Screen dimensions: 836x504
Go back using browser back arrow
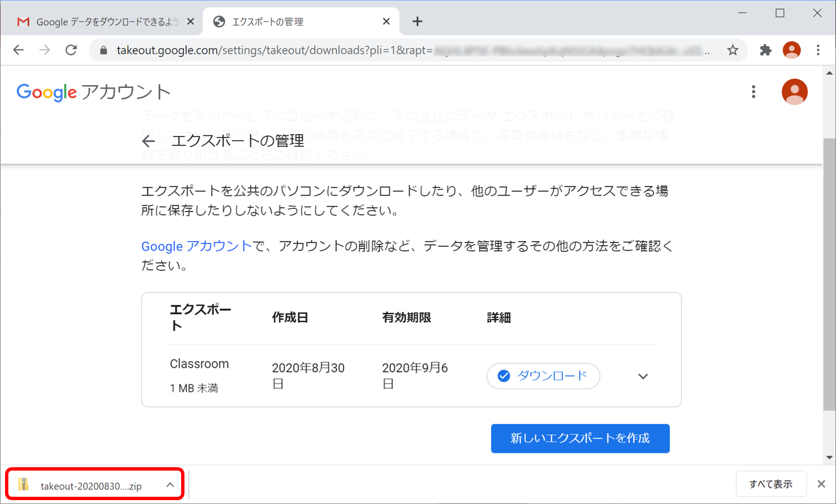pos(18,50)
